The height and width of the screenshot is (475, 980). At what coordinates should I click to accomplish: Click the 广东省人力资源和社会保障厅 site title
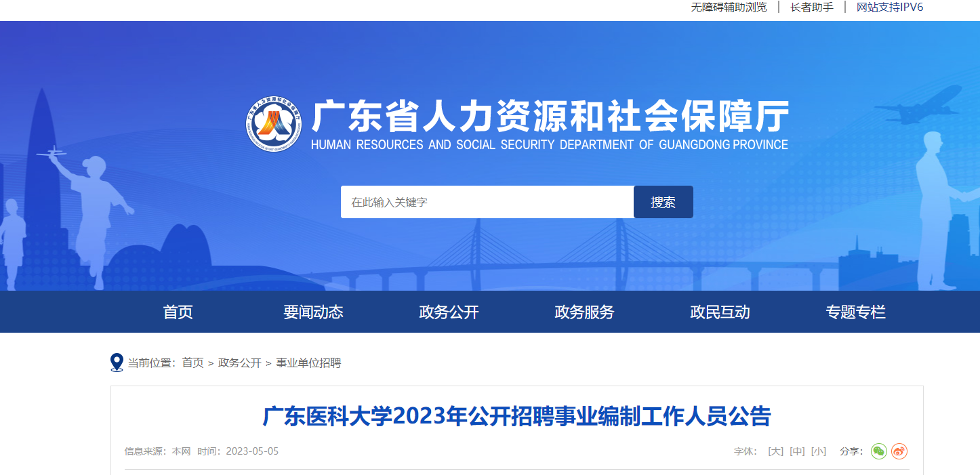[550, 117]
